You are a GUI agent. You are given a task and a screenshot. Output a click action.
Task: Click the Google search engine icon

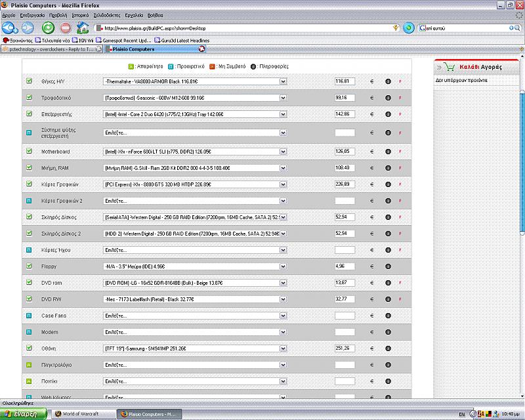coord(423,28)
